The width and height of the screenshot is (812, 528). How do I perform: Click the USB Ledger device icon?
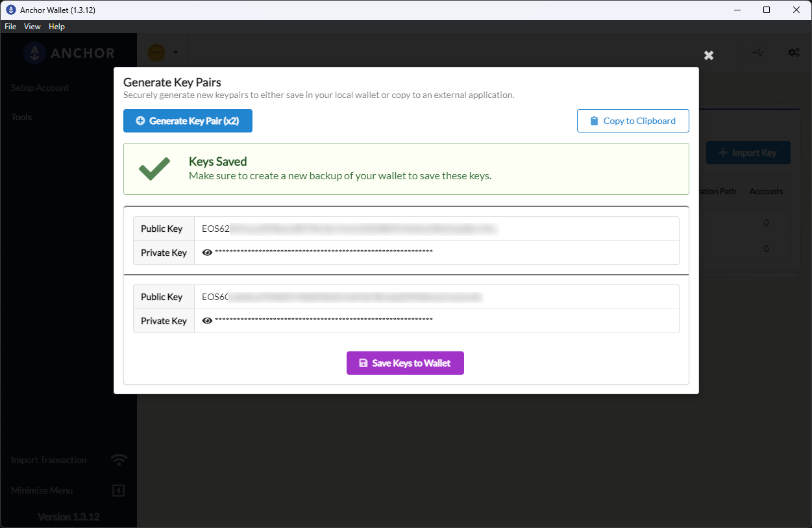pos(758,52)
